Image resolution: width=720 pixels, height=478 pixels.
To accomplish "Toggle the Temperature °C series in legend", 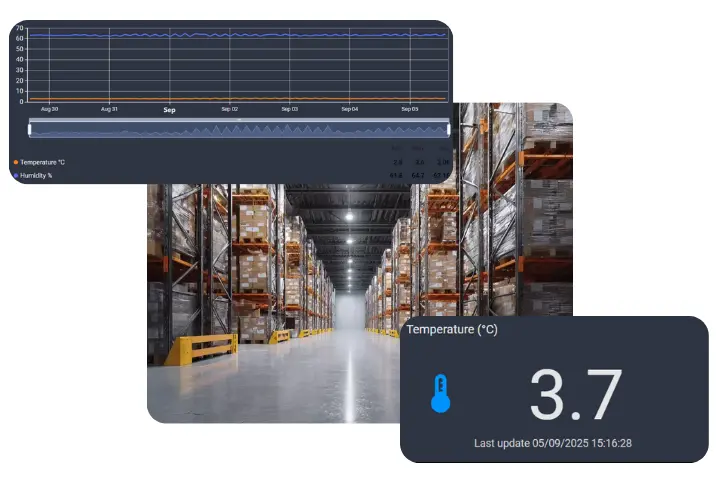I will point(42,161).
